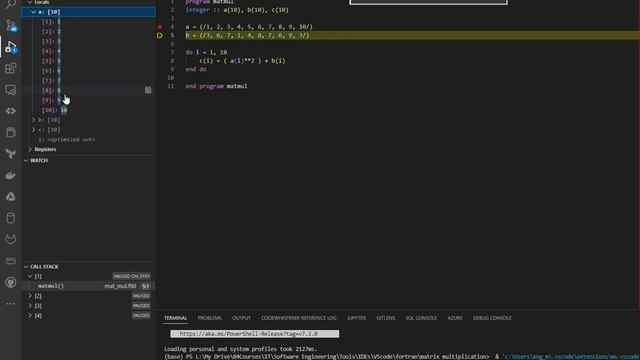This screenshot has height=360, width=640.
Task: Select the matmul() stack frame
Action: pyautogui.click(x=89, y=286)
